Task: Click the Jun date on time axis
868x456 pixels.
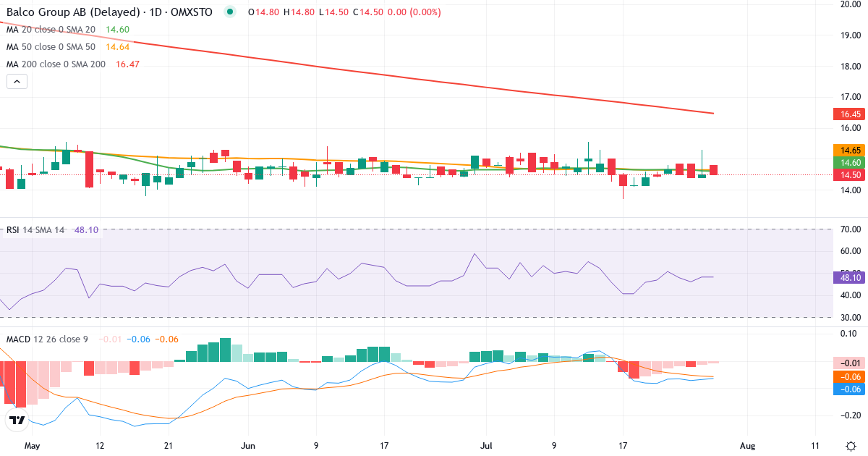Action: pyautogui.click(x=250, y=446)
